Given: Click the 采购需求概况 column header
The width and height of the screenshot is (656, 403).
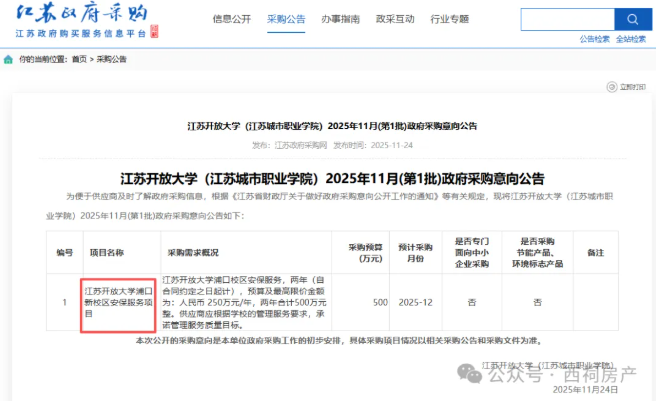Looking at the screenshot, I should 199,254.
